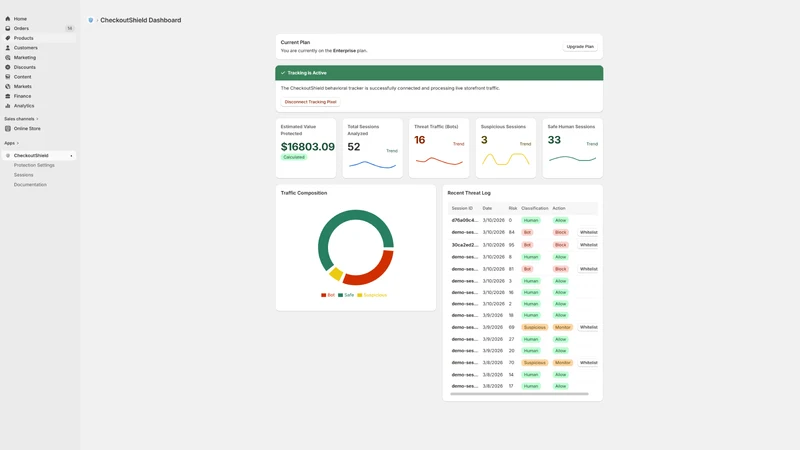
Task: Whitelist the suspicious session with risk 70
Action: tap(588, 363)
